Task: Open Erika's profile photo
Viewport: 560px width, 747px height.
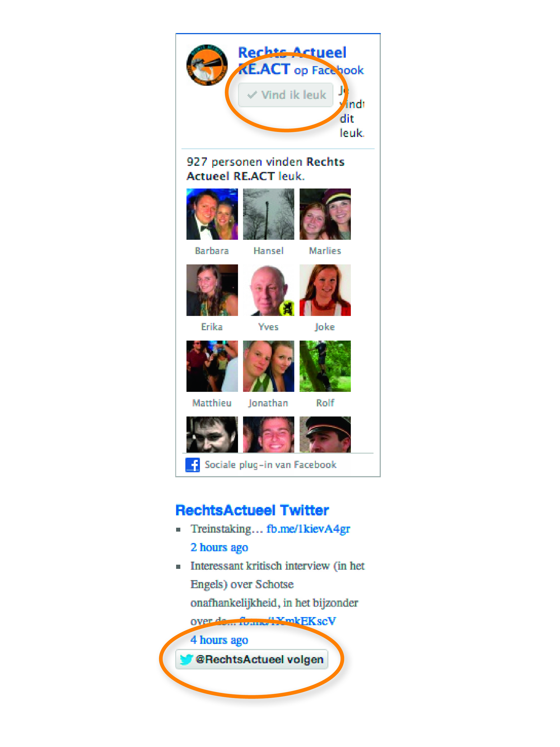Action: click(212, 290)
